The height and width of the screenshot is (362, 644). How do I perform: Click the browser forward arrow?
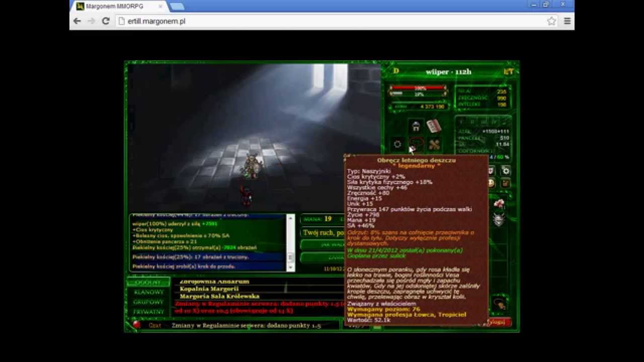(x=91, y=21)
